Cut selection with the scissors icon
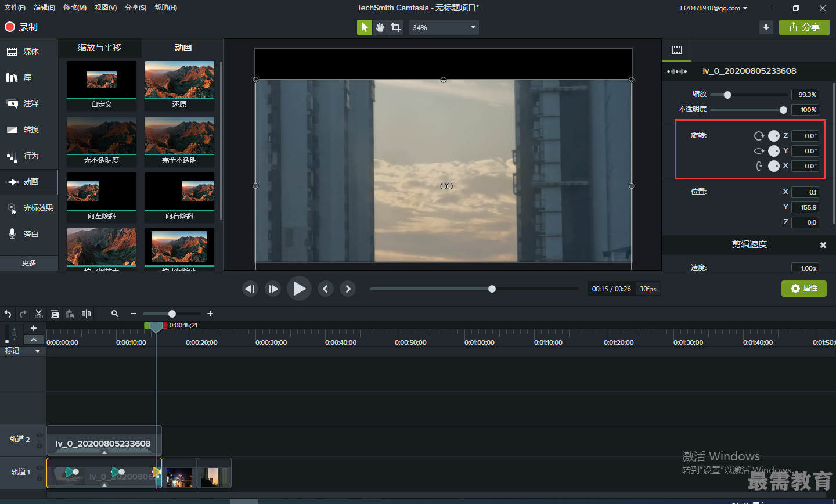836x504 pixels. click(x=39, y=314)
